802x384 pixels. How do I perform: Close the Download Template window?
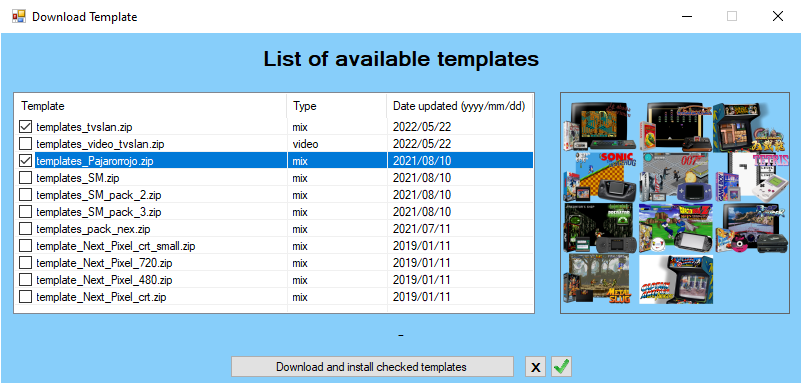777,16
